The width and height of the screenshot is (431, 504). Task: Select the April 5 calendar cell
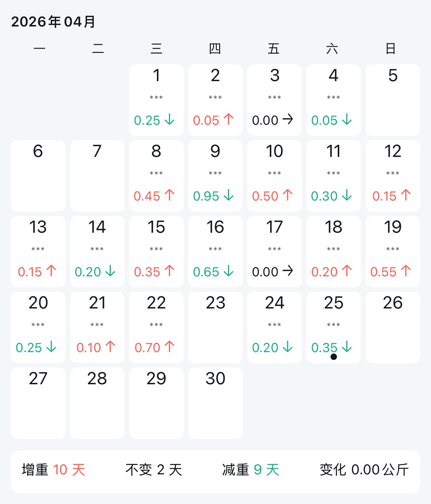click(x=393, y=100)
